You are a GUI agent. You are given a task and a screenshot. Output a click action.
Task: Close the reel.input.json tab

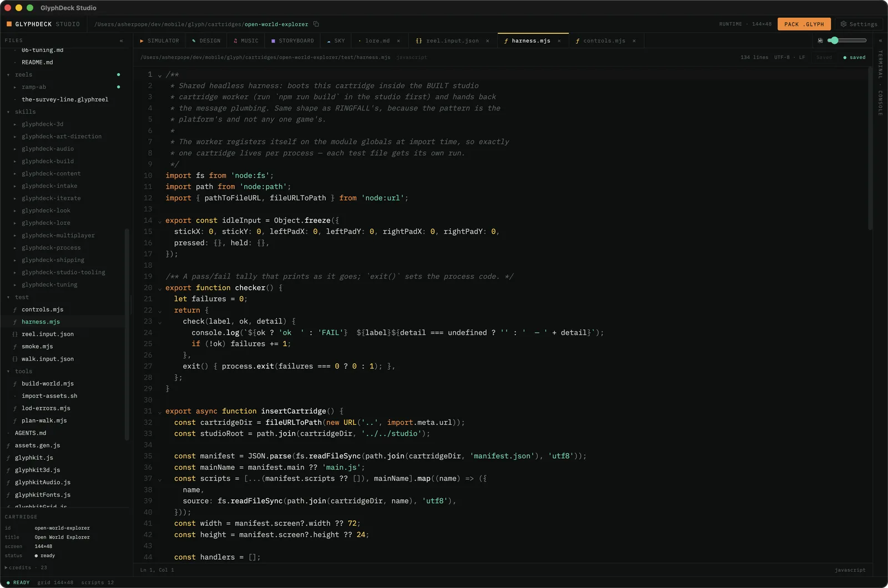(487, 40)
